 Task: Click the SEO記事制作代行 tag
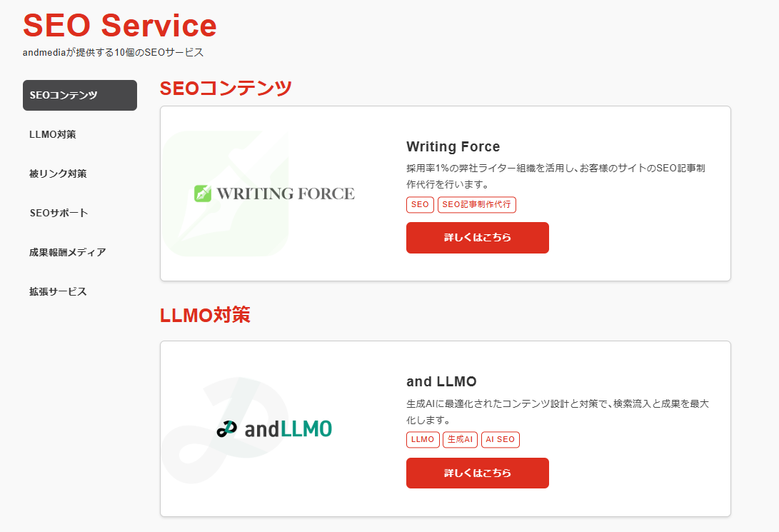tap(476, 205)
